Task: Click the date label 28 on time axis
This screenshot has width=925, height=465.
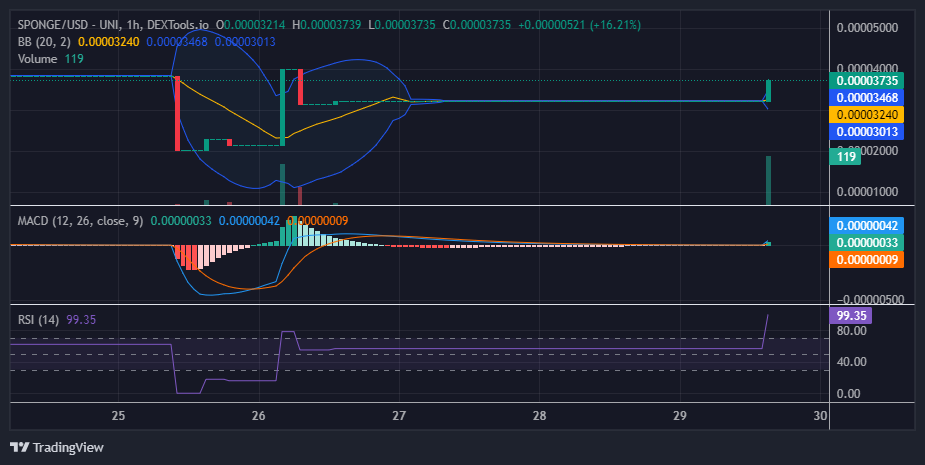Action: (539, 415)
